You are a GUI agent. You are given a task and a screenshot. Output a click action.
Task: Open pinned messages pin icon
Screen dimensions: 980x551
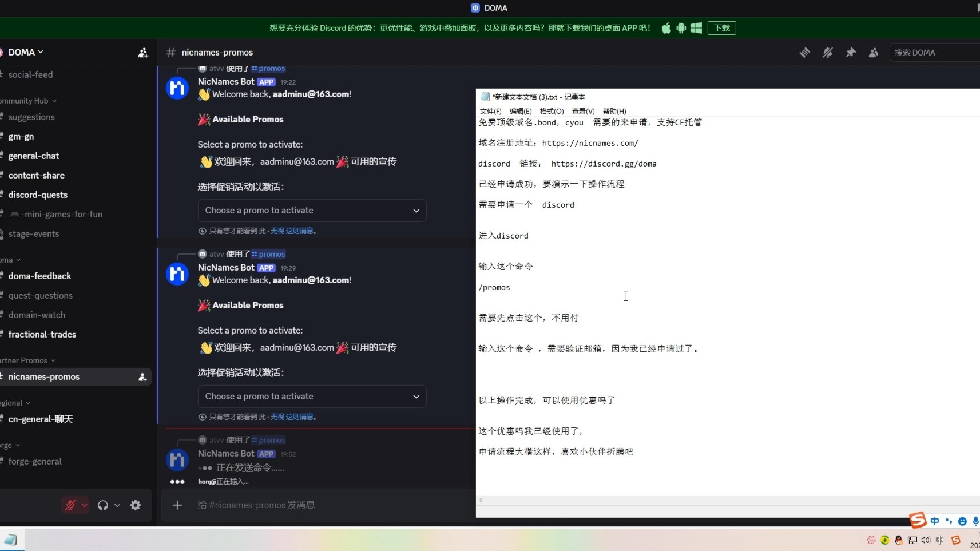(851, 53)
